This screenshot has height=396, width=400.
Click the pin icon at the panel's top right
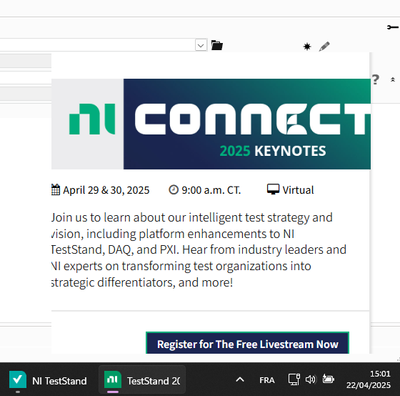coord(393,27)
